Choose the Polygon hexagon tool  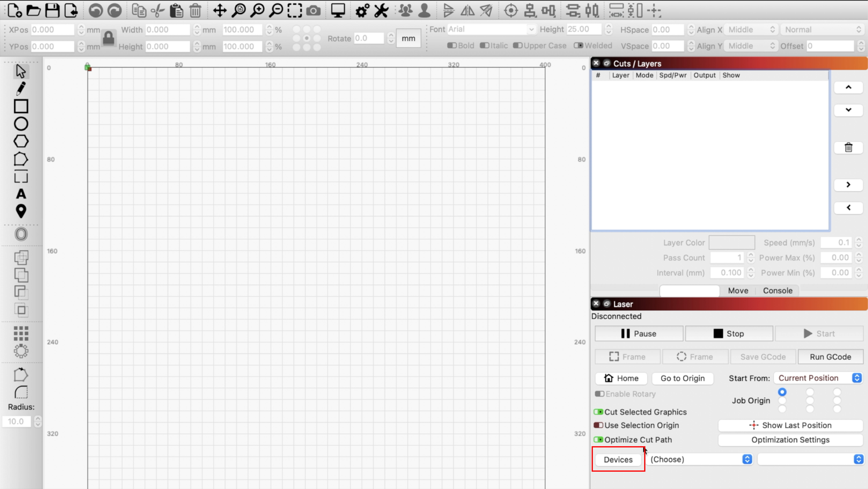click(x=21, y=141)
